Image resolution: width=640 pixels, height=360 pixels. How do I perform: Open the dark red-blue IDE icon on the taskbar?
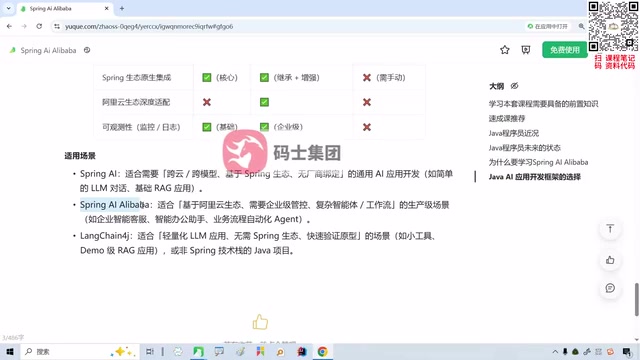[302, 351]
